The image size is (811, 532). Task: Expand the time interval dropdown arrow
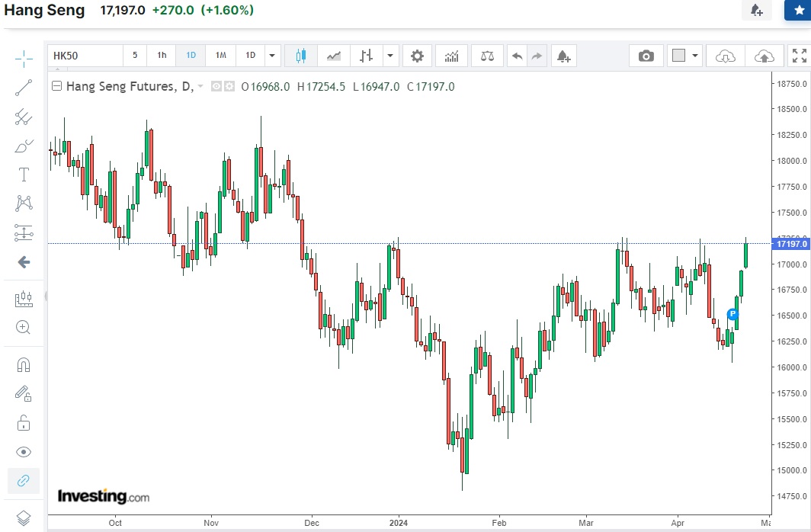point(272,56)
